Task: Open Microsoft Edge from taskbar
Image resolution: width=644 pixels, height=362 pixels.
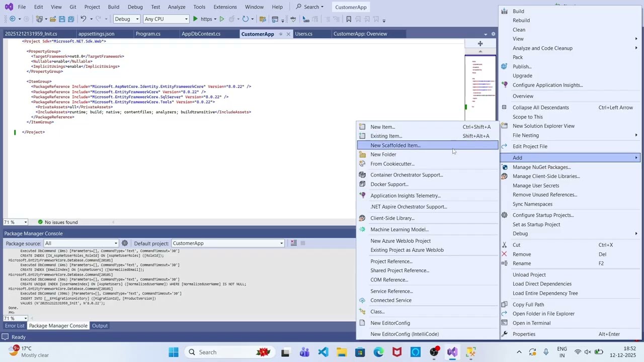Action: [378, 352]
